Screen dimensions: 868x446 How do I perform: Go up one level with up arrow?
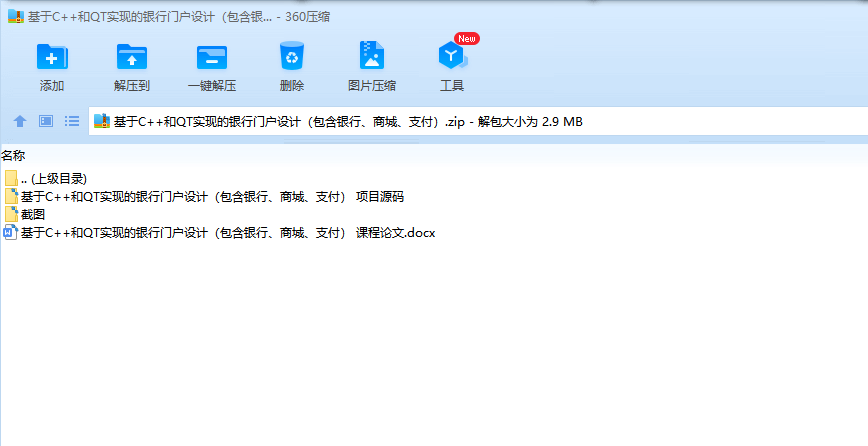click(x=20, y=121)
